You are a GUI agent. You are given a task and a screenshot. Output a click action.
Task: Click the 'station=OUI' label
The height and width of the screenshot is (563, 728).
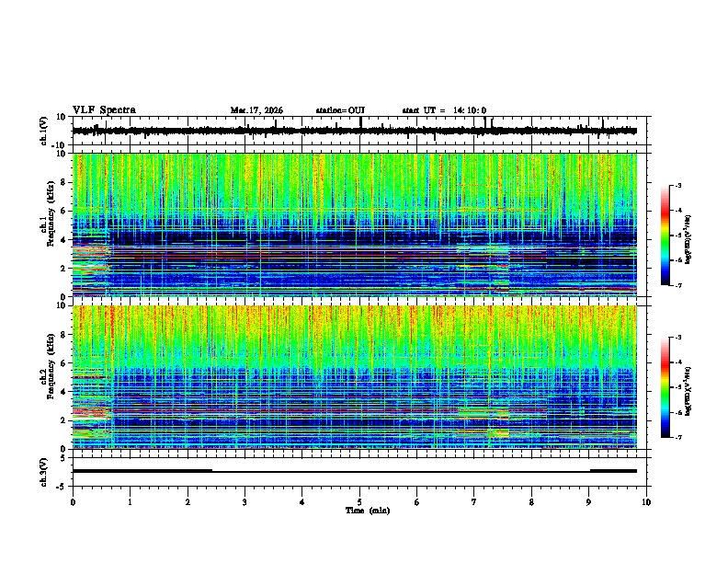point(340,110)
